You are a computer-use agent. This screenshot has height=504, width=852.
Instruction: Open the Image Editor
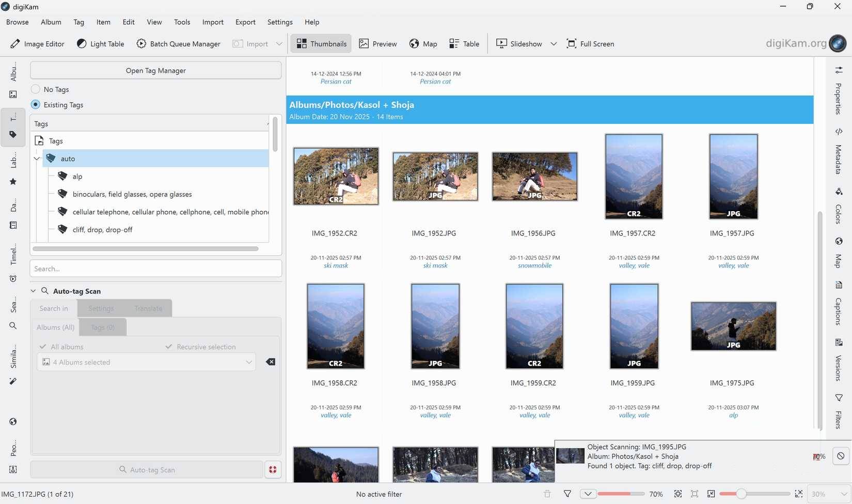coord(37,44)
